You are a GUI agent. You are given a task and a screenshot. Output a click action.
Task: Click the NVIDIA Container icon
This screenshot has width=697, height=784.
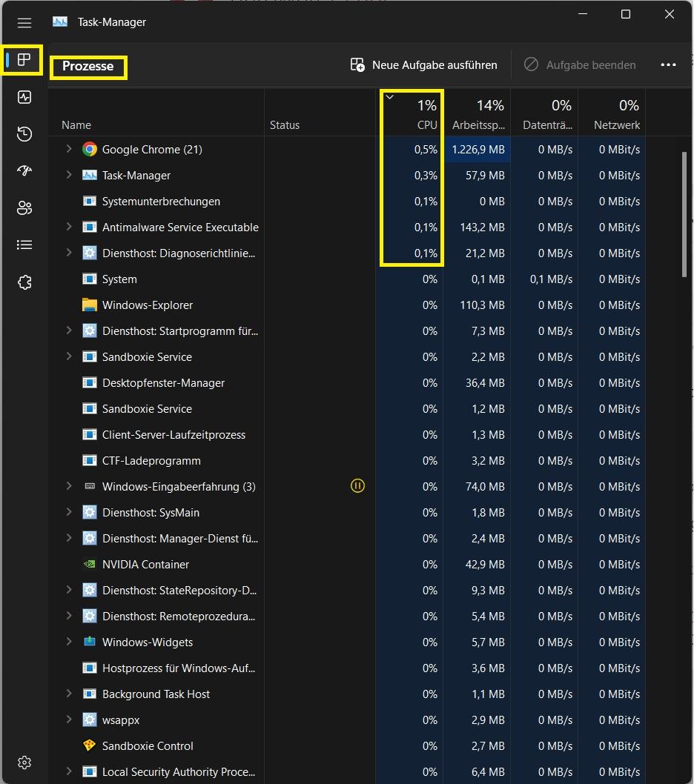coord(90,564)
